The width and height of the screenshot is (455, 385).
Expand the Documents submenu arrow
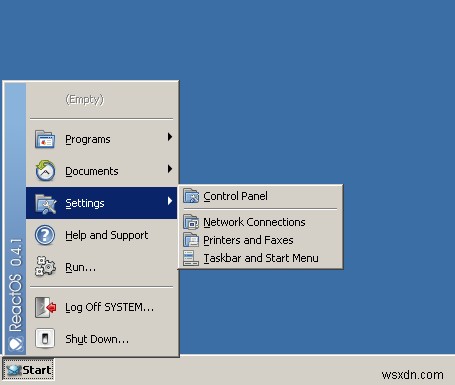pyautogui.click(x=170, y=169)
